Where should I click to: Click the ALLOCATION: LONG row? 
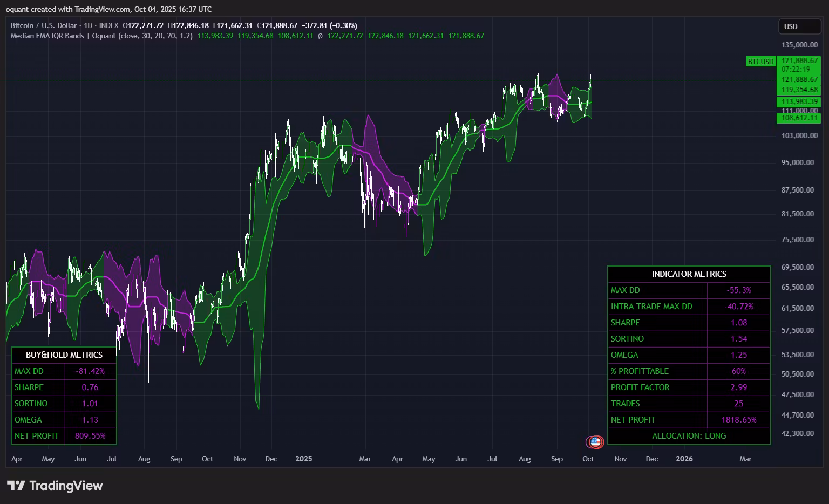click(689, 436)
